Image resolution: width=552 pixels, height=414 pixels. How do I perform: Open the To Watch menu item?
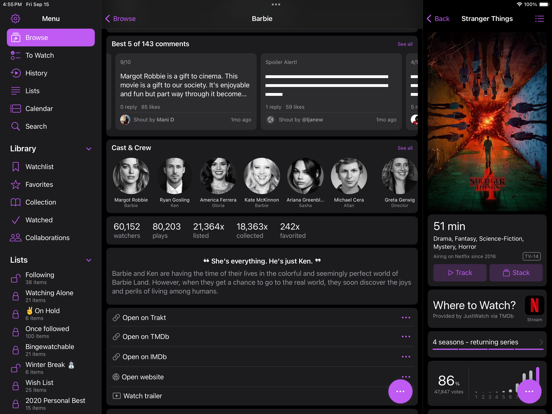click(51, 55)
